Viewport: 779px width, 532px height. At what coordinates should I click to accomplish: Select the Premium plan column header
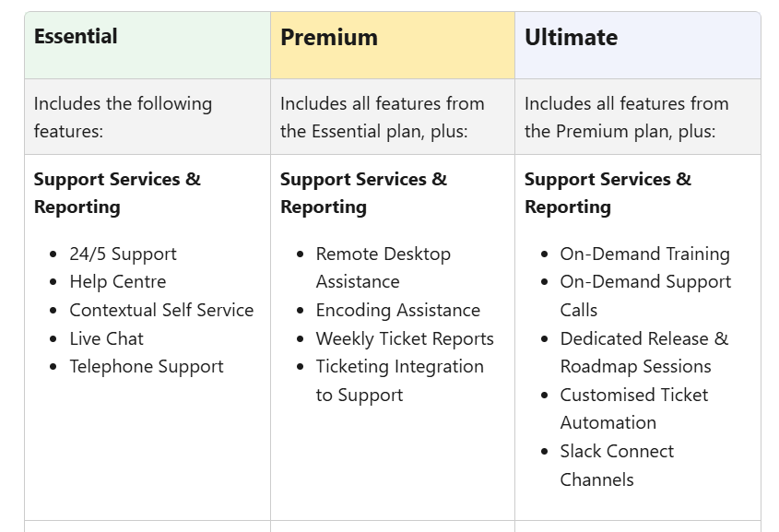329,38
